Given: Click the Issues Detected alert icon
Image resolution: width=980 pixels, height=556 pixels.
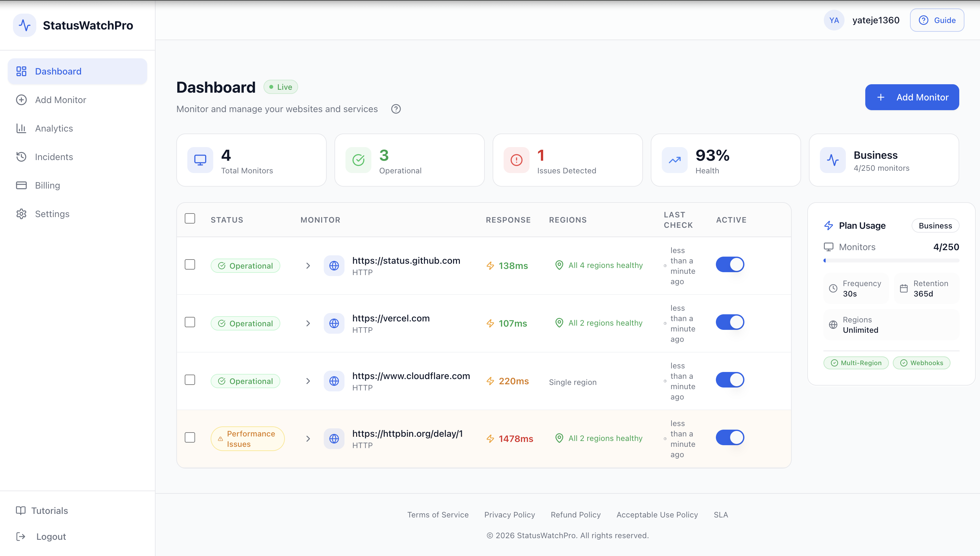Looking at the screenshot, I should click(516, 160).
